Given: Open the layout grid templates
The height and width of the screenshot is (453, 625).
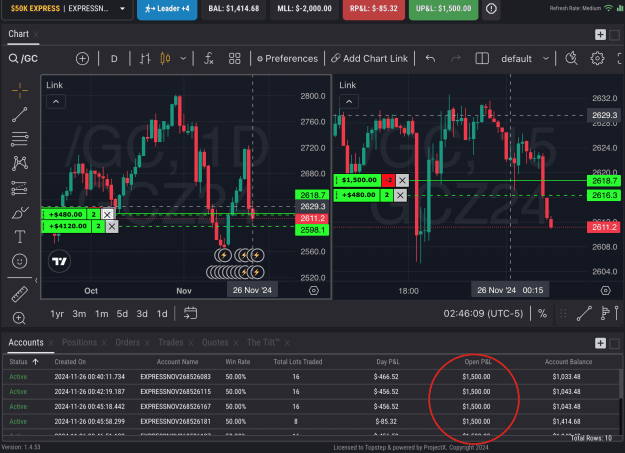Looking at the screenshot, I should pyautogui.click(x=234, y=59).
